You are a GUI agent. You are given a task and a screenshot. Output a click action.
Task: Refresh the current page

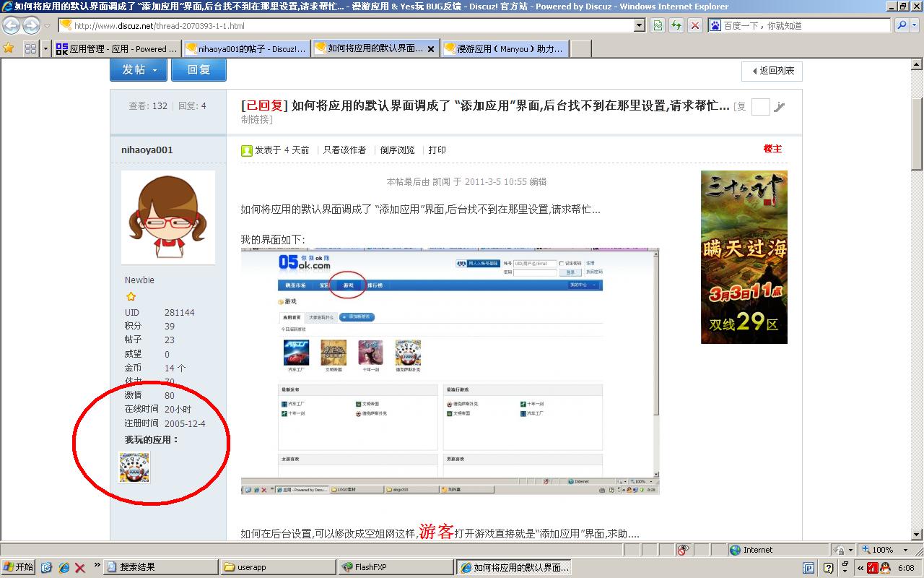coord(676,25)
